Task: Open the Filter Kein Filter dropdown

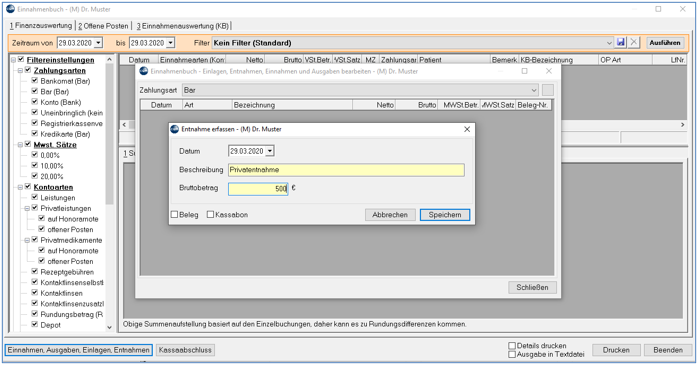Action: coord(609,43)
